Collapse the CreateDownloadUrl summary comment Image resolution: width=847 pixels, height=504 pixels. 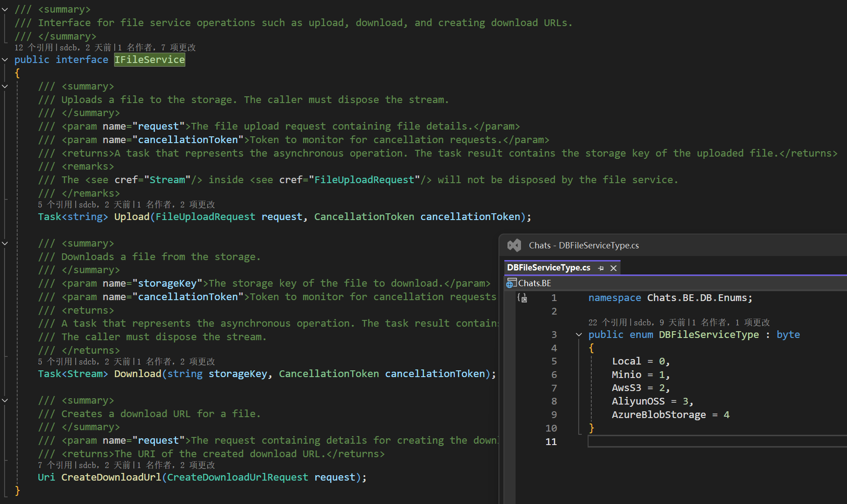pos(5,400)
